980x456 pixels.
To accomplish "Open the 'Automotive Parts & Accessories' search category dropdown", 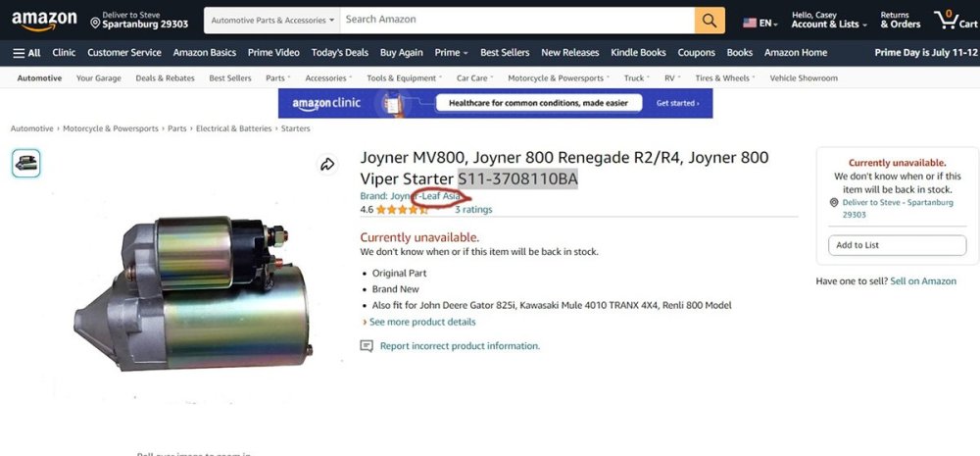I will (x=271, y=20).
